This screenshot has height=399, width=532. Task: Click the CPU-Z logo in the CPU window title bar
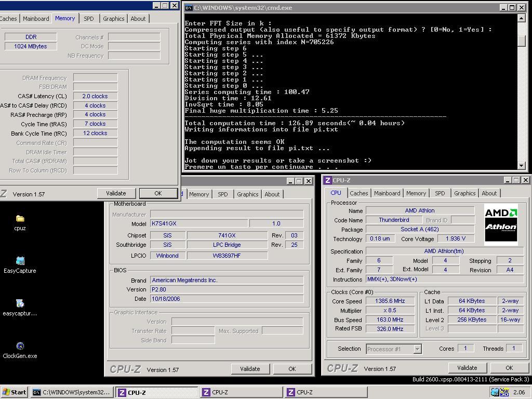327,180
